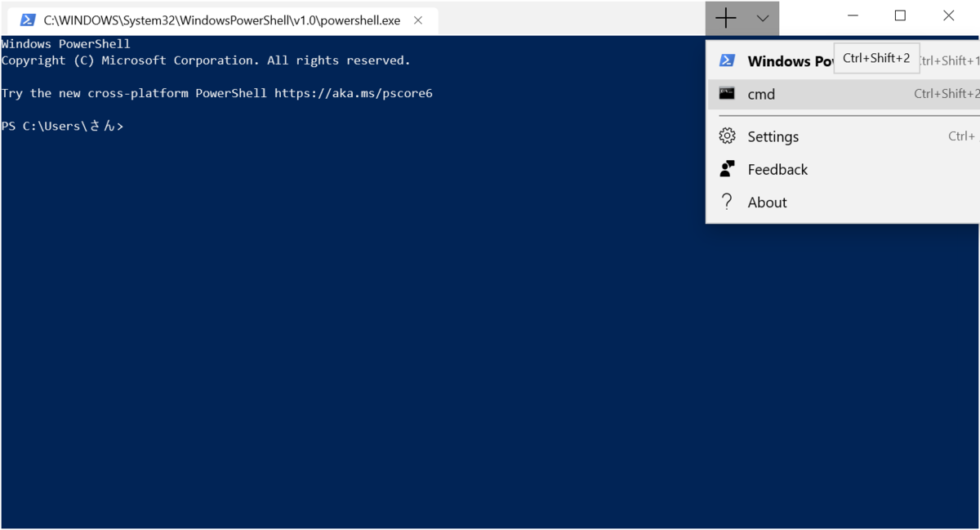This screenshot has height=530, width=980.
Task: Click the About question mark icon
Action: click(727, 202)
